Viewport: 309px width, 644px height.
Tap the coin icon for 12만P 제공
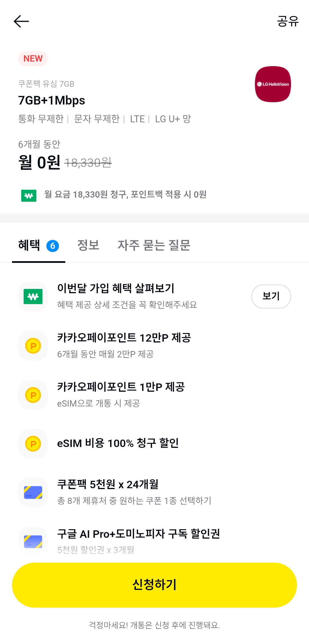click(x=33, y=346)
